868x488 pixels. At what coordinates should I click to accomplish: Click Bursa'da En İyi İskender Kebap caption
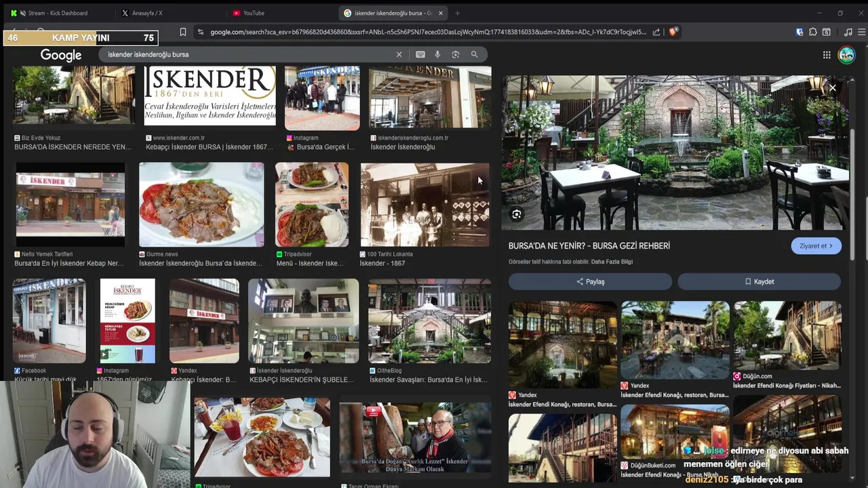(69, 264)
